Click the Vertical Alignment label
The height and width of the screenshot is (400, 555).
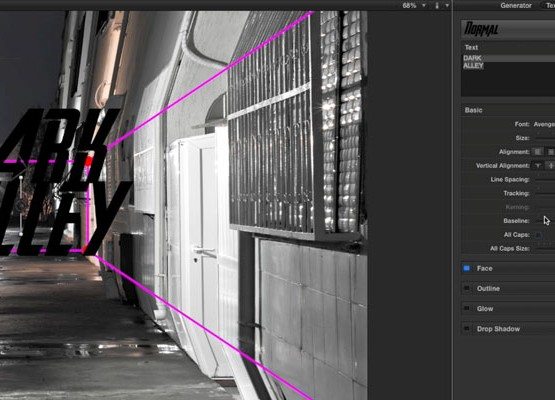click(x=503, y=166)
